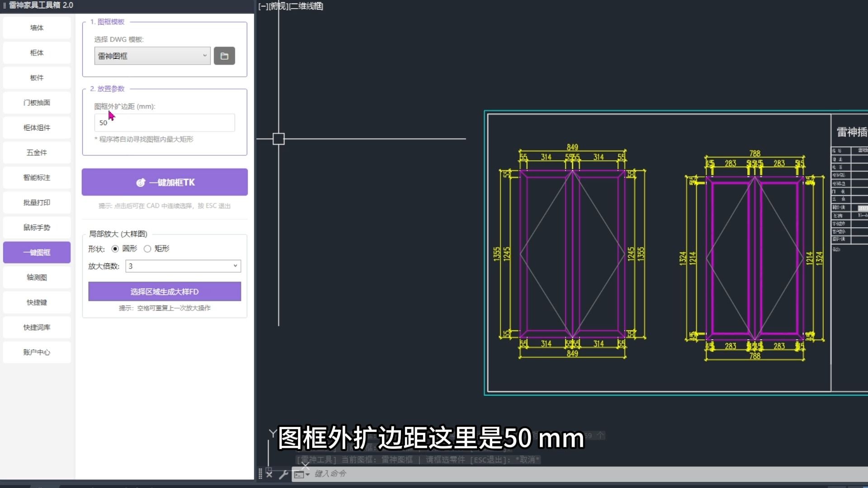This screenshot has width=868, height=488.
Task: Click the command line close X icon
Action: [x=269, y=474]
